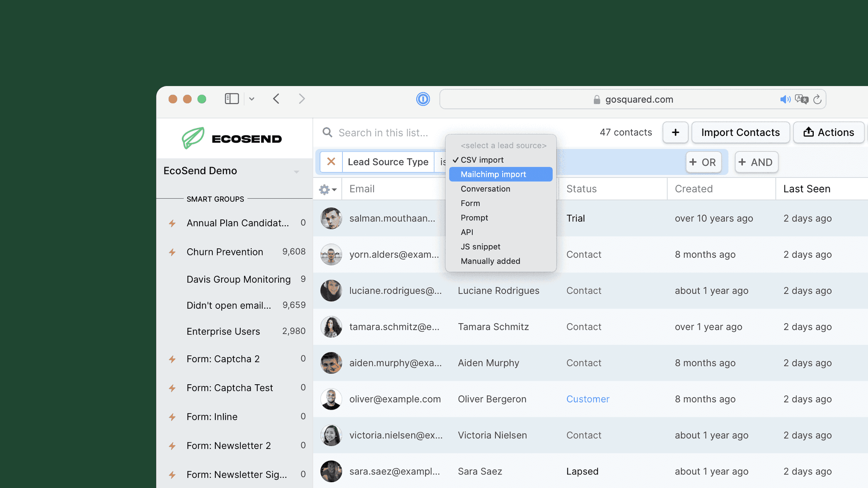The width and height of the screenshot is (868, 488).
Task: Click Sara Saez contact avatar
Action: tap(331, 471)
